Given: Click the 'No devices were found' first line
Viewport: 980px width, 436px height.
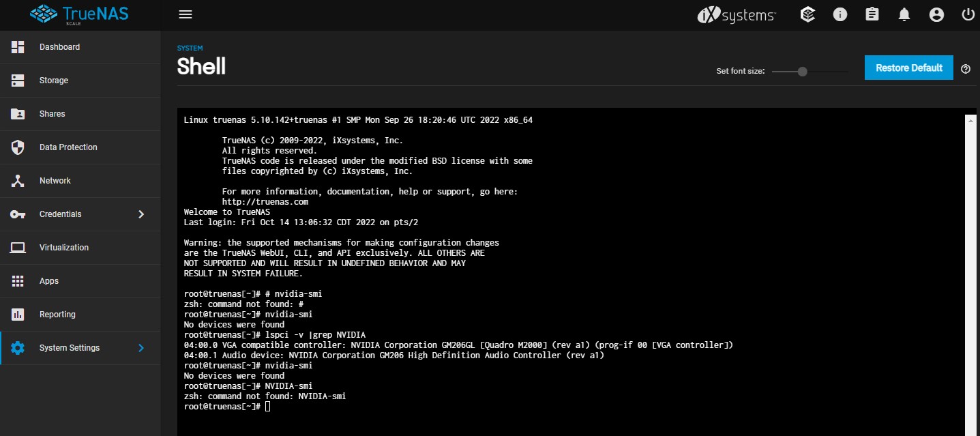Looking at the screenshot, I should point(234,325).
